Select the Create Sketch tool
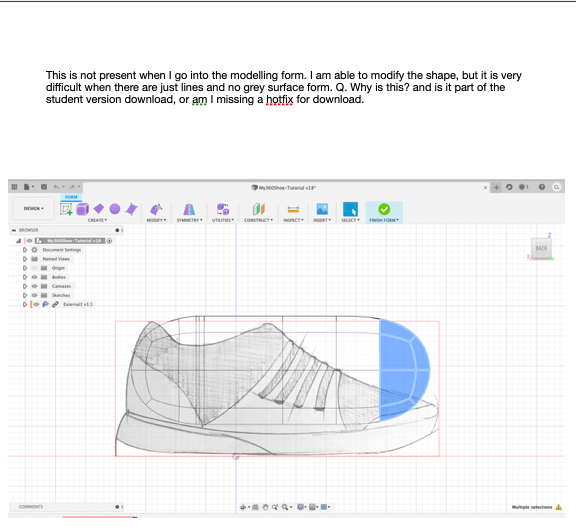576x532 pixels. coord(66,209)
